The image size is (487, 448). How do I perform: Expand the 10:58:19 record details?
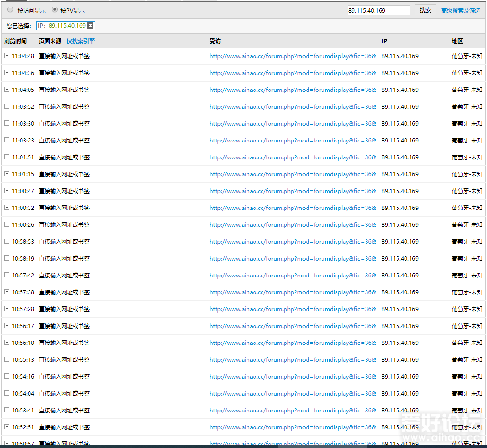click(x=7, y=258)
